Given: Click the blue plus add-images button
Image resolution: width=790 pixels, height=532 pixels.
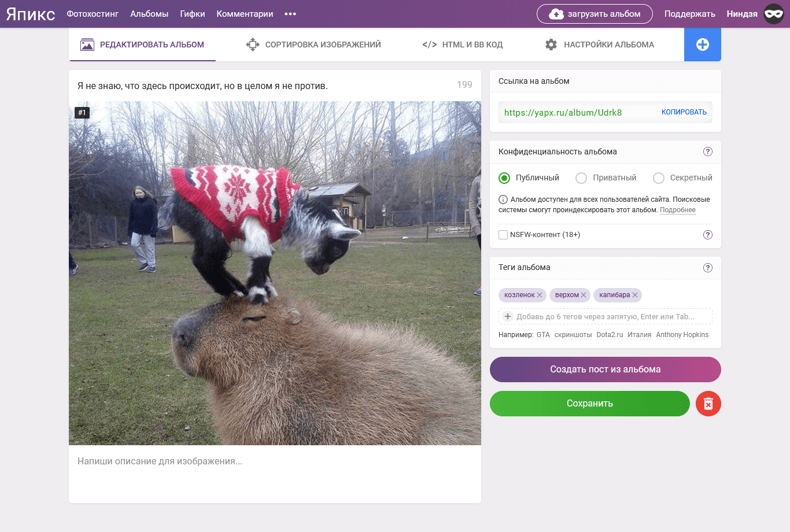Looking at the screenshot, I should 702,45.
